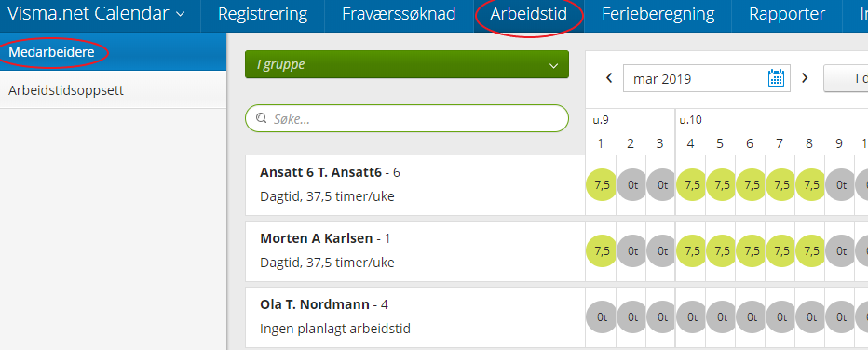Open the I gruppe dropdown

[407, 64]
